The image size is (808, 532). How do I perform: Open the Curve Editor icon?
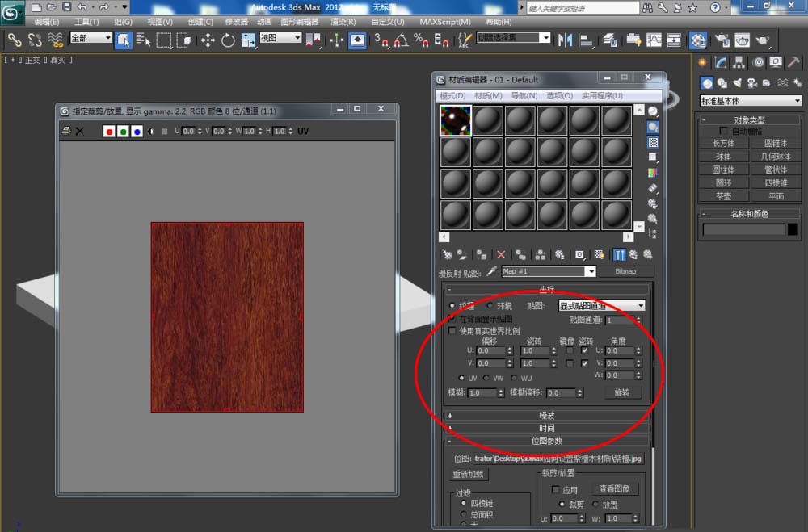tap(654, 40)
